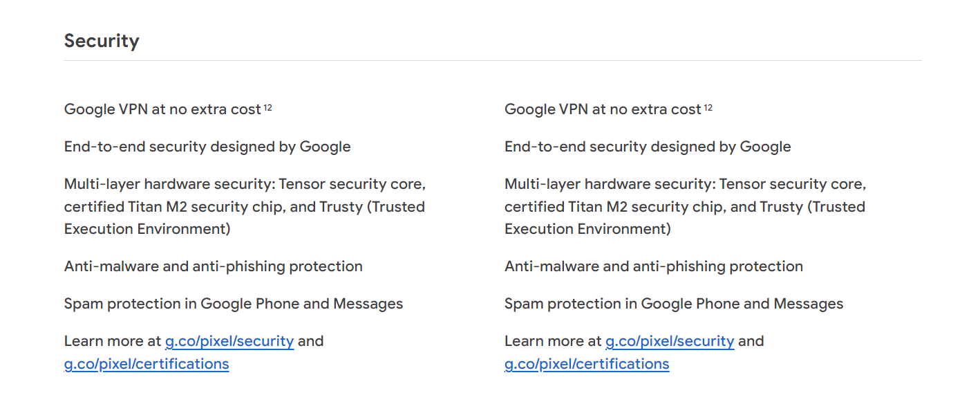980x411 pixels.
Task: Open g.co/pixel/security link in right column
Action: coord(670,341)
